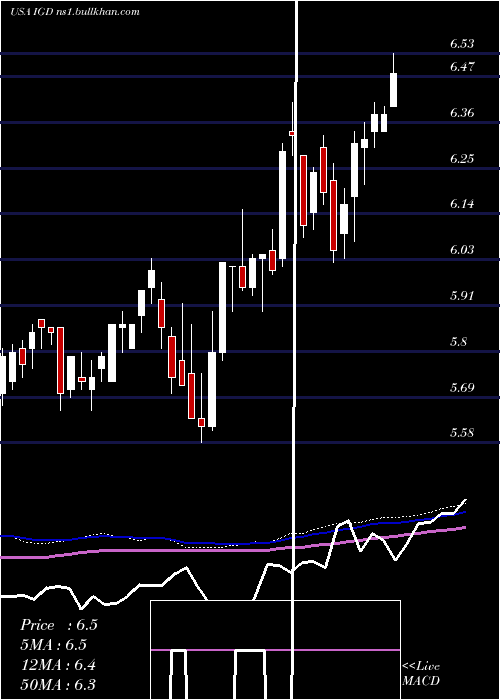Click the 5.91 price axis label
The width and height of the screenshot is (500, 700).
[462, 296]
